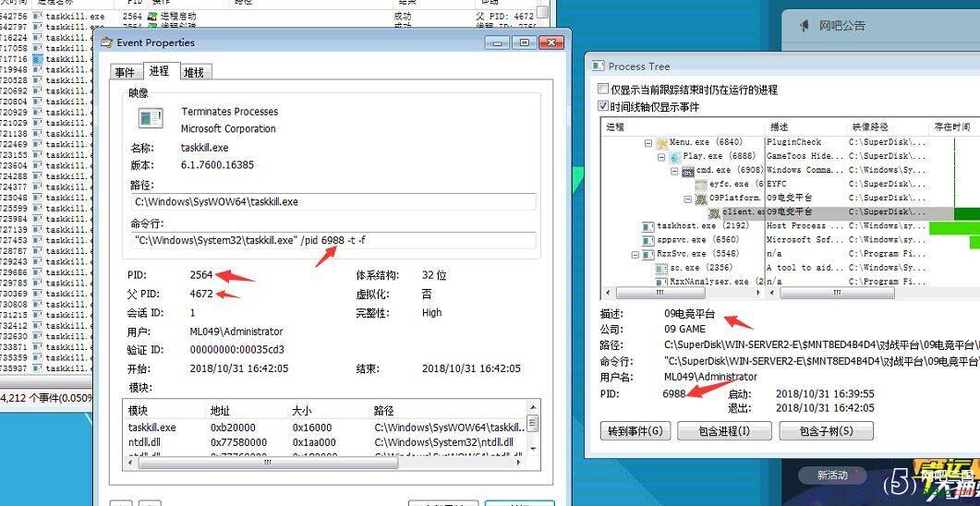Click the taskhost.exe green timeline bar
This screenshot has height=506, width=980.
pyautogui.click(x=954, y=227)
